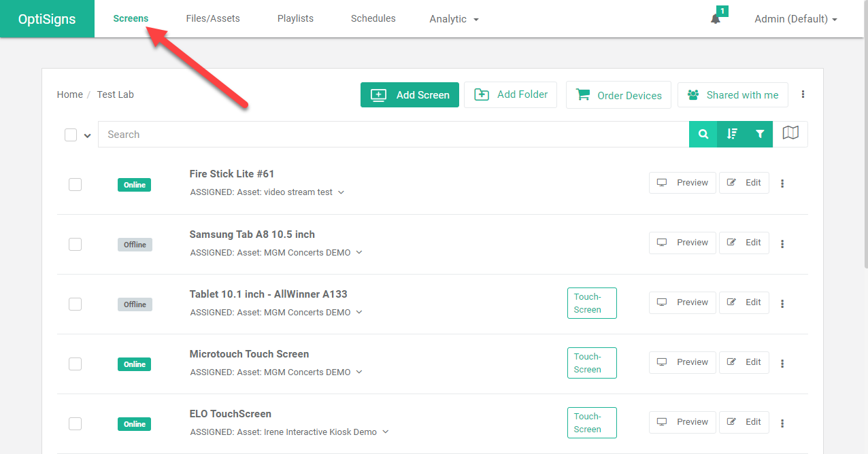Open the sort order icon

pyautogui.click(x=732, y=135)
